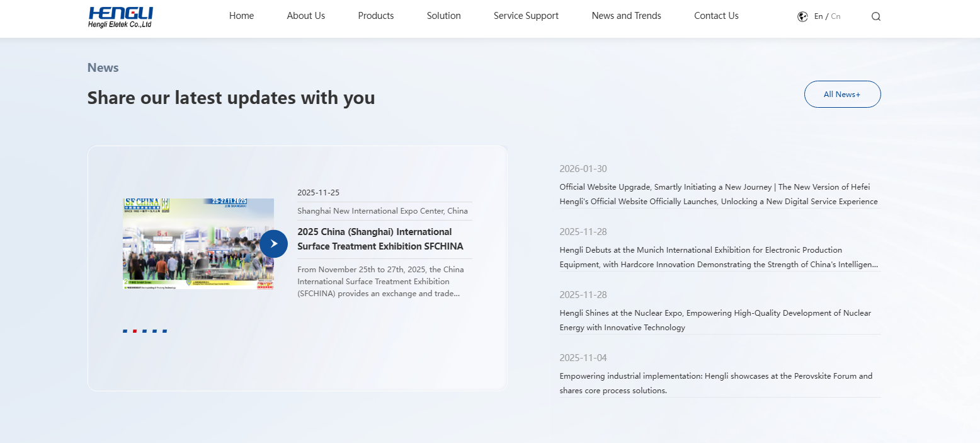Navigate to the About Us page

pyautogui.click(x=305, y=16)
